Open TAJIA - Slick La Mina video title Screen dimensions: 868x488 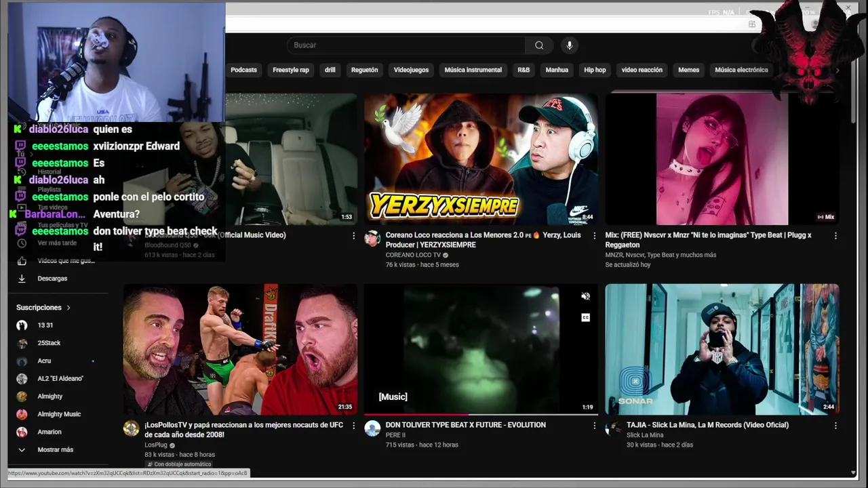(x=707, y=425)
